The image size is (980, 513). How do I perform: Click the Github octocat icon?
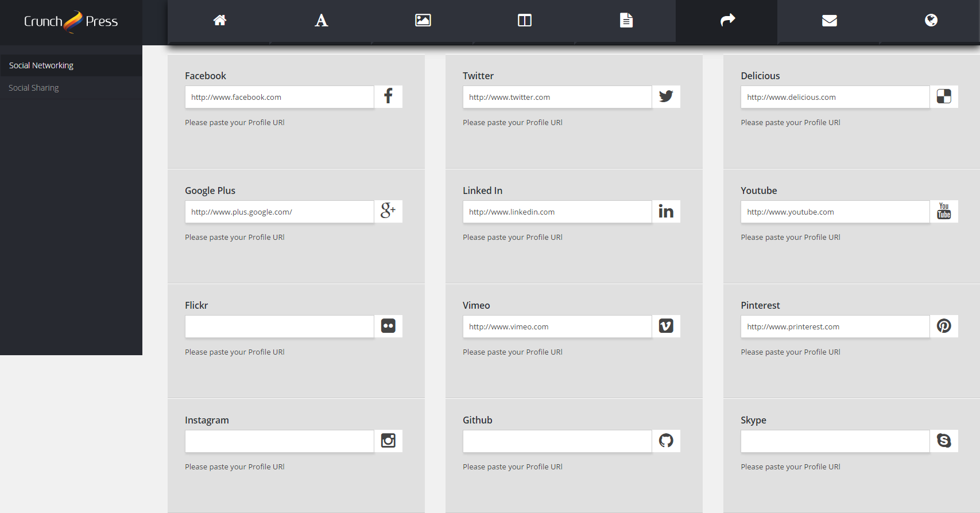click(x=666, y=441)
